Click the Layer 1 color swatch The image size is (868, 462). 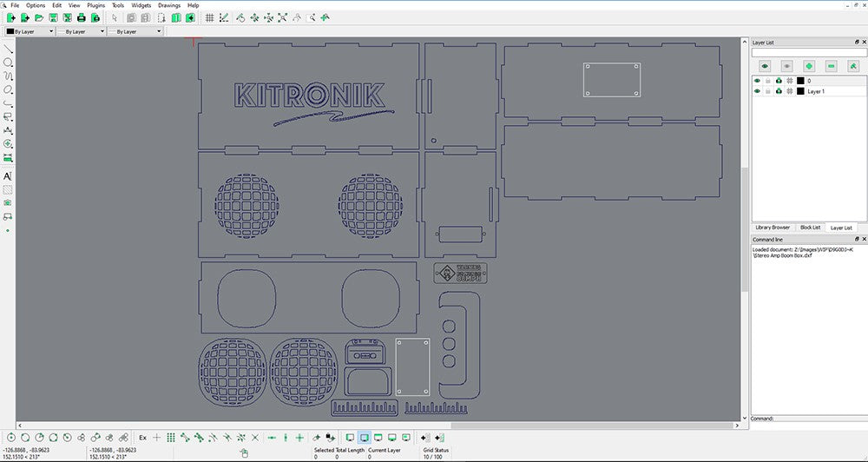[x=799, y=91]
